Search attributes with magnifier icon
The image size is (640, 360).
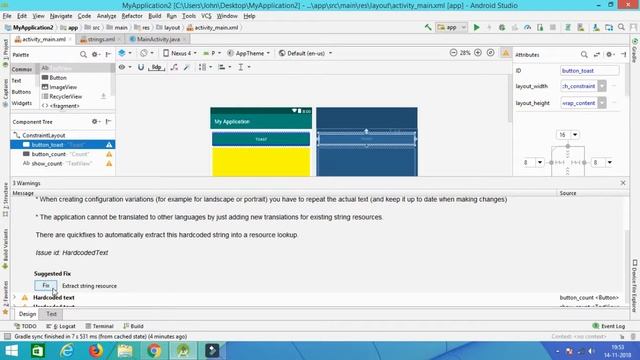(x=584, y=54)
